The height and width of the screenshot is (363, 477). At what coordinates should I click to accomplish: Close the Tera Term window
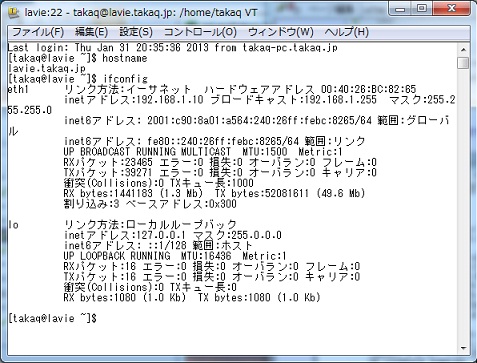click(452, 9)
